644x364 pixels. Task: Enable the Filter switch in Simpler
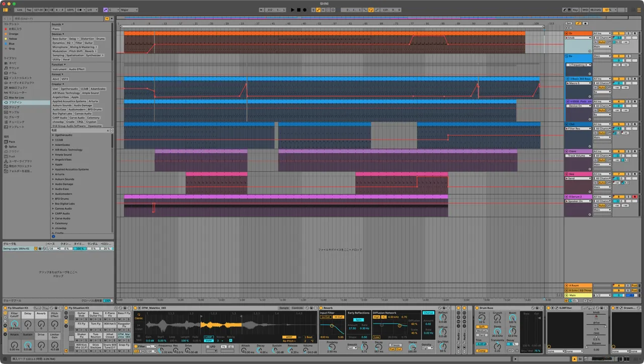(x=136, y=346)
